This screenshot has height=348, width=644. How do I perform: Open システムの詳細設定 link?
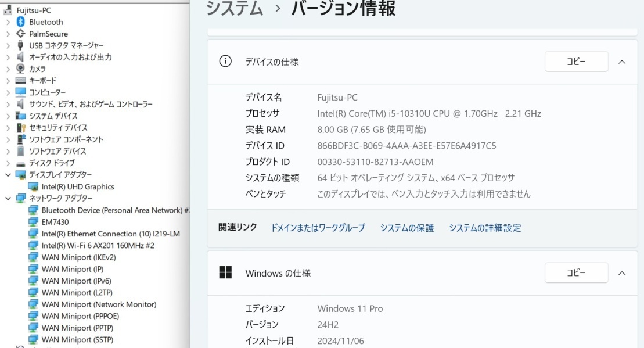coord(485,228)
